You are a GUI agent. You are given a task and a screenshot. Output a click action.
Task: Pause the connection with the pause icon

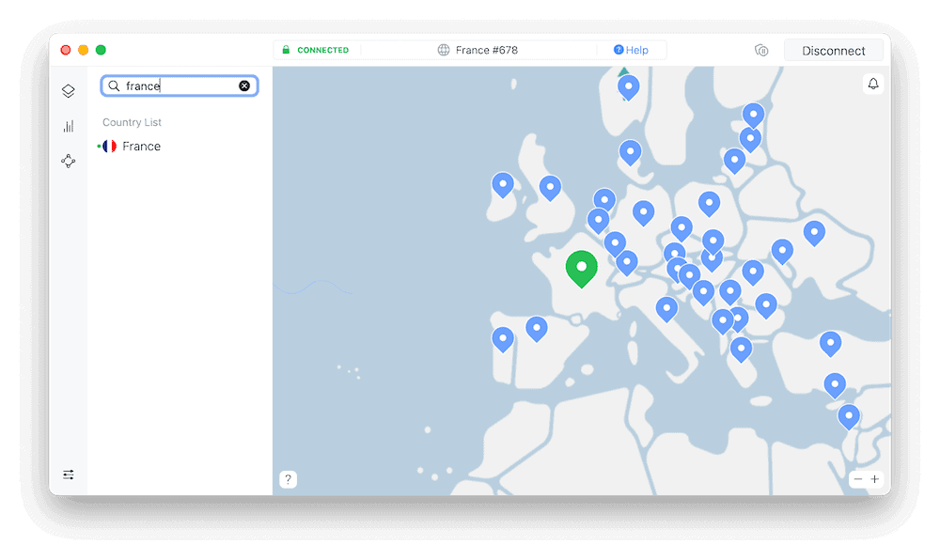coord(761,51)
